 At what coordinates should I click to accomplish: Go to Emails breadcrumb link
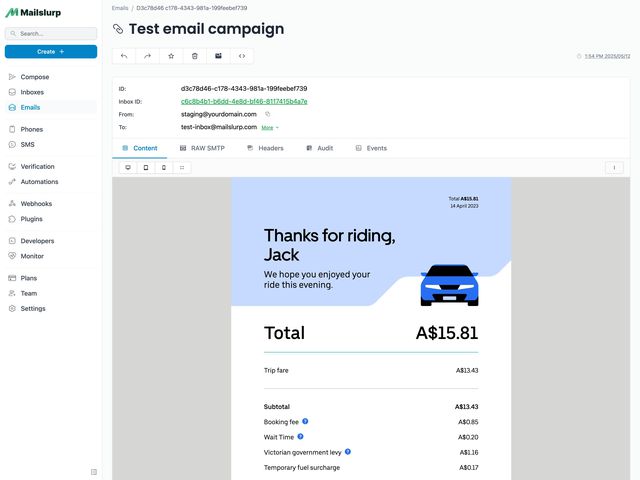click(120, 7)
